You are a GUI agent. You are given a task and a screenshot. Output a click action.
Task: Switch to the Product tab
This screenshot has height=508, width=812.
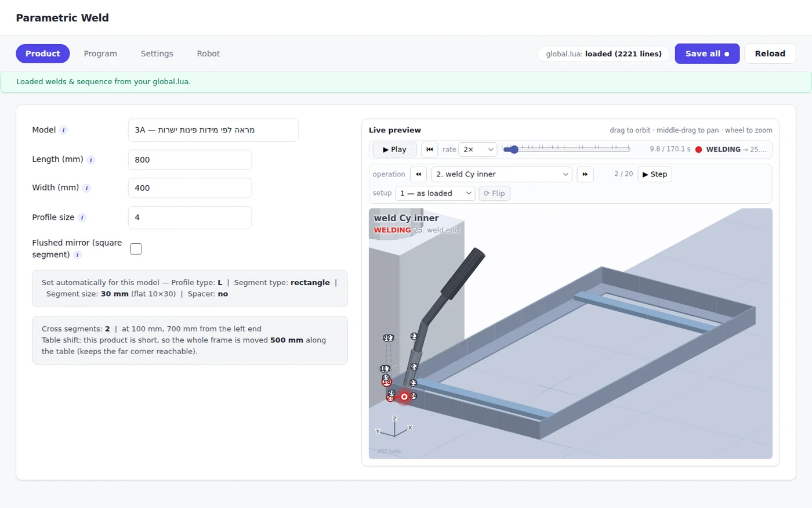tap(43, 53)
